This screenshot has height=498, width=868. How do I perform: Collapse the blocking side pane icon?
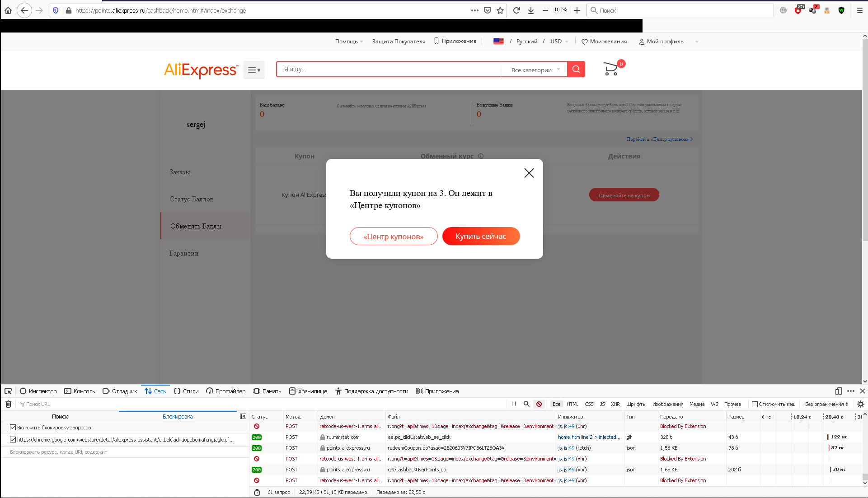(x=243, y=416)
